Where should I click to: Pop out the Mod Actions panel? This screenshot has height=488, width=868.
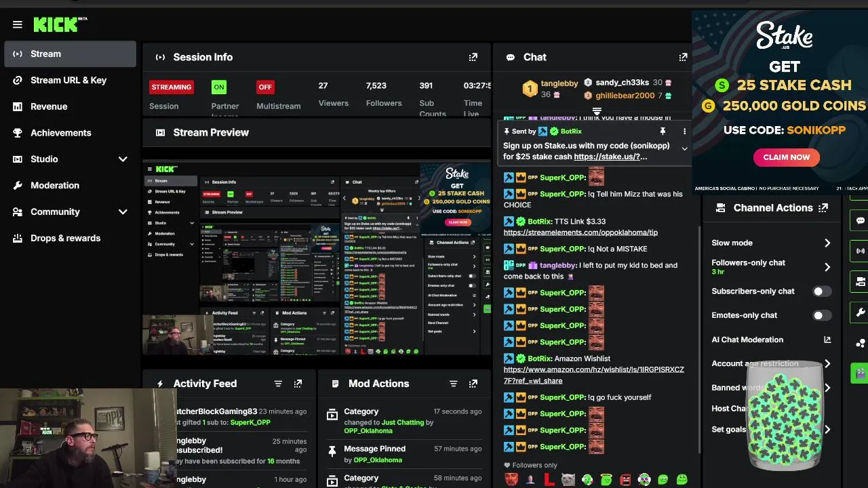pyautogui.click(x=473, y=384)
